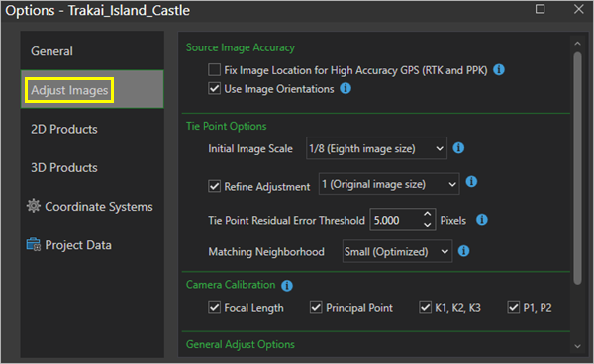Open the Matching Neighborhood dropdown
This screenshot has height=364, width=594.
pyautogui.click(x=397, y=251)
